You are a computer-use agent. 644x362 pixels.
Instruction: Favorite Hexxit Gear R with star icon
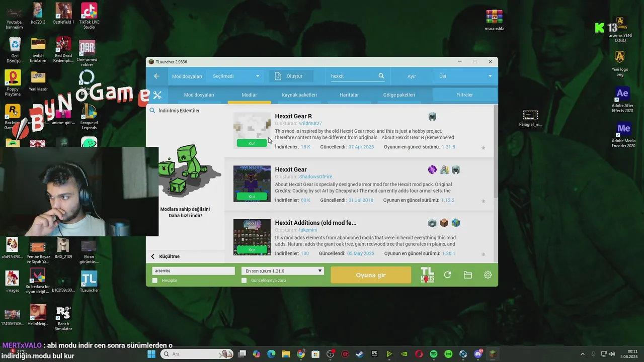483,148
